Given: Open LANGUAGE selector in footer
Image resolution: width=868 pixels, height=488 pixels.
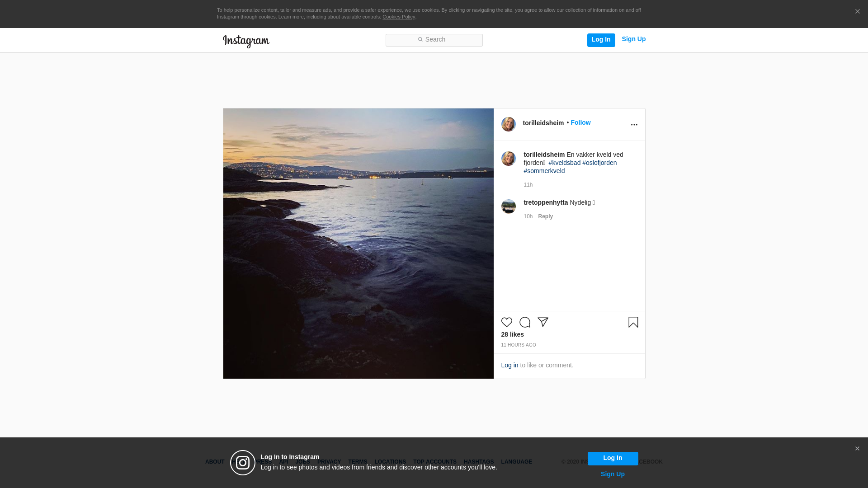Looking at the screenshot, I should coord(516,462).
